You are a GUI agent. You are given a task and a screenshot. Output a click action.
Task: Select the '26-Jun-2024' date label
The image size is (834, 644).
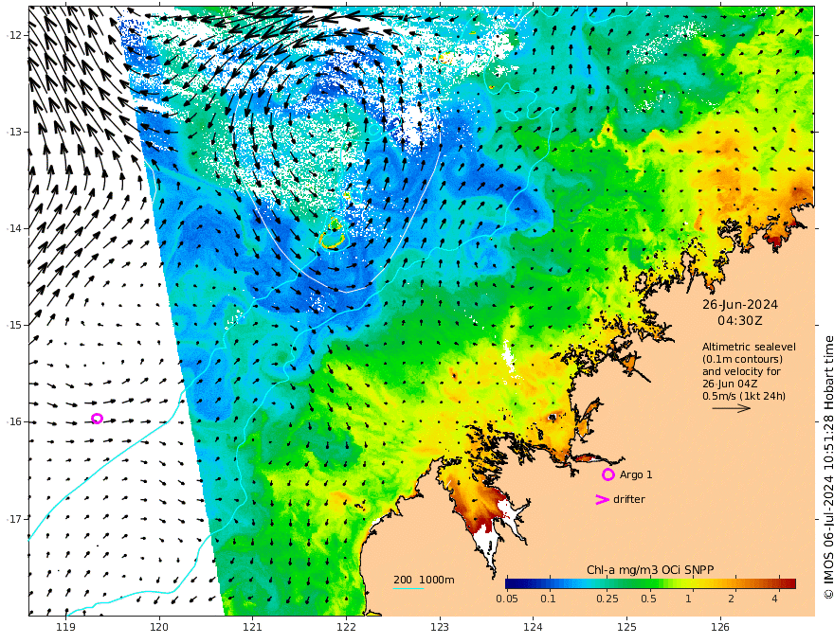point(740,305)
